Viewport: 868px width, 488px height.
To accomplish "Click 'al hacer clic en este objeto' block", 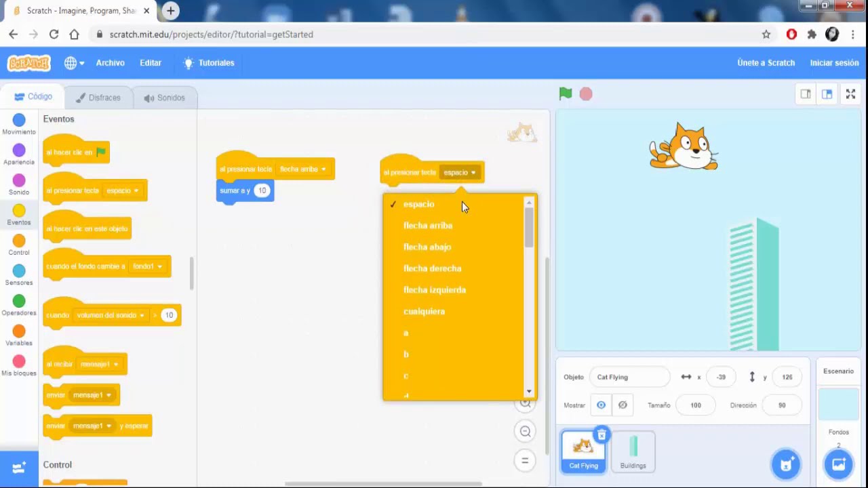I will pyautogui.click(x=87, y=227).
